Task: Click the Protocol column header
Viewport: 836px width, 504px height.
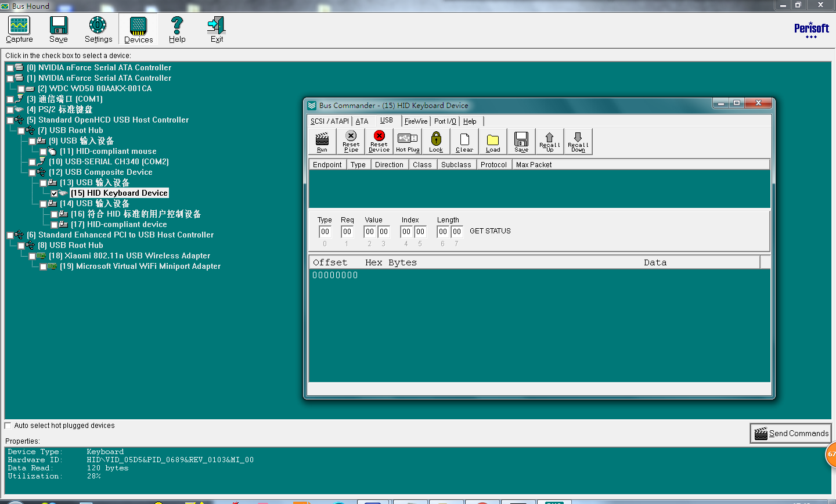Action: (x=493, y=164)
